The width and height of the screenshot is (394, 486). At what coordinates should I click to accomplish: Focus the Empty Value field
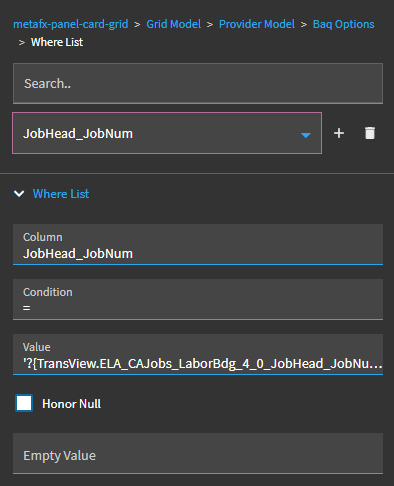pos(198,454)
